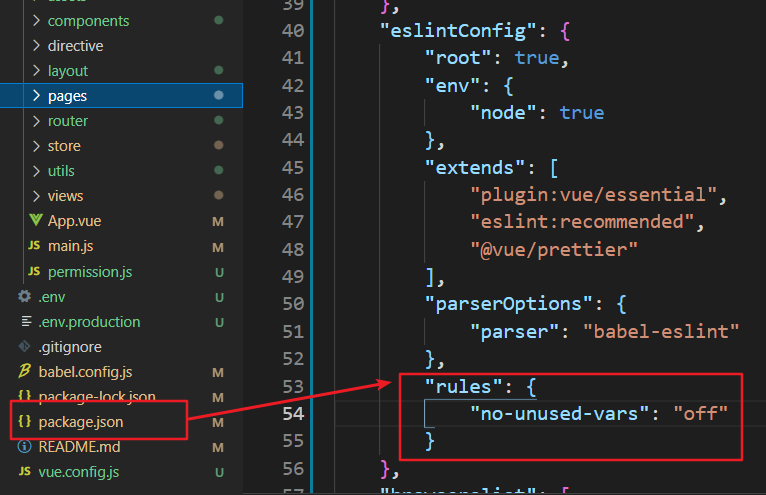This screenshot has width=766, height=495.
Task: Expand the router folder chevron
Action: point(36,121)
